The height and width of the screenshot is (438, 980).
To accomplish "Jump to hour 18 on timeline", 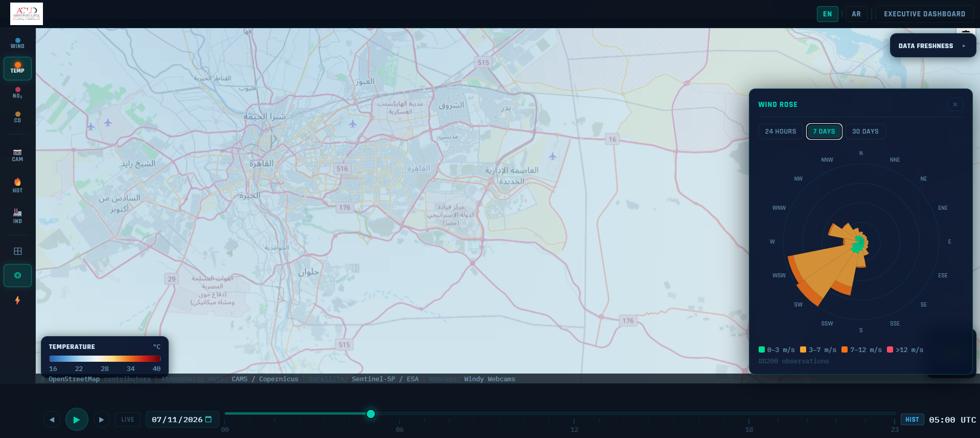I will [x=749, y=429].
